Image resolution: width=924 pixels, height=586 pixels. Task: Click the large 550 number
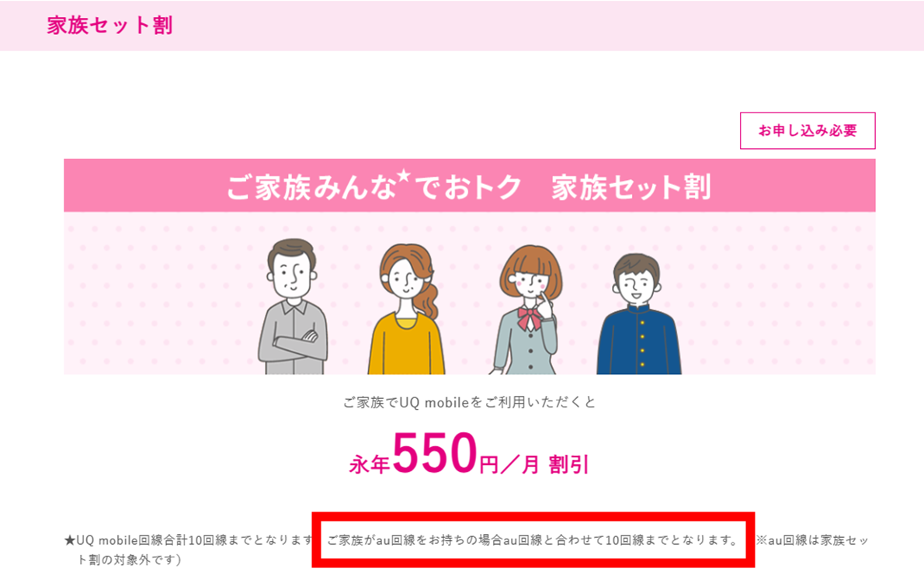pos(434,453)
